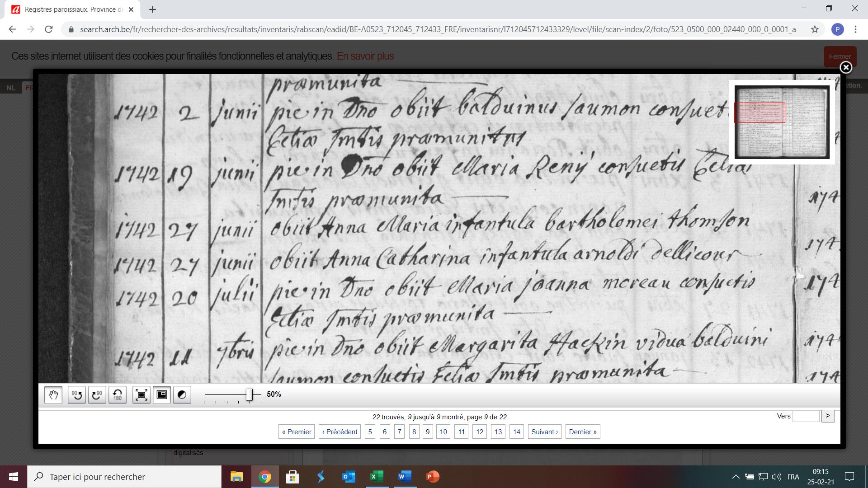Open page 12 of the scans
This screenshot has height=488, width=868.
click(x=480, y=432)
